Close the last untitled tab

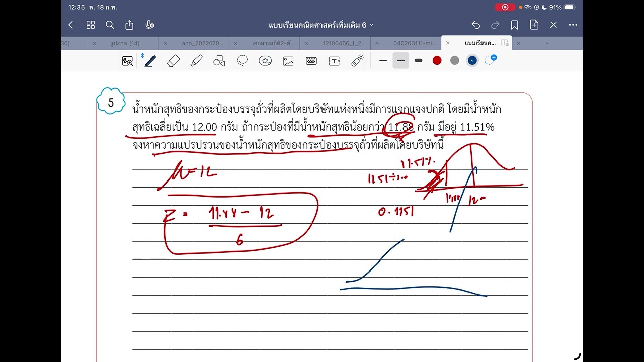(518, 43)
